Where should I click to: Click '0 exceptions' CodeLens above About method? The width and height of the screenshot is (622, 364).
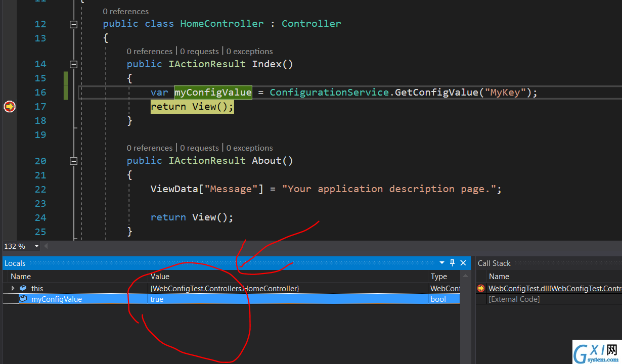point(249,148)
